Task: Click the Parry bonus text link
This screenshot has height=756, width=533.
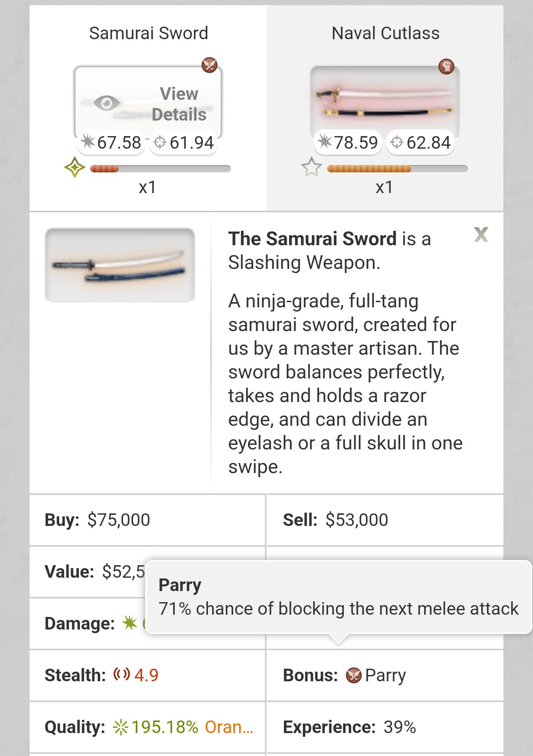Action: (x=385, y=675)
